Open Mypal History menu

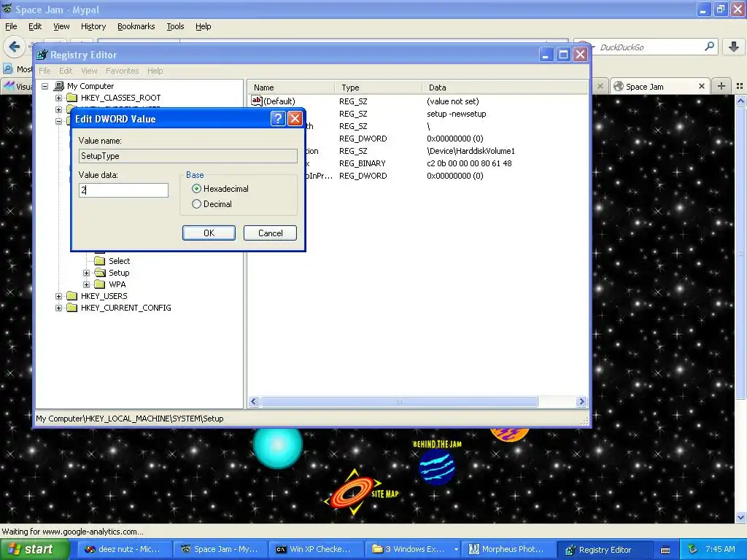pyautogui.click(x=93, y=26)
